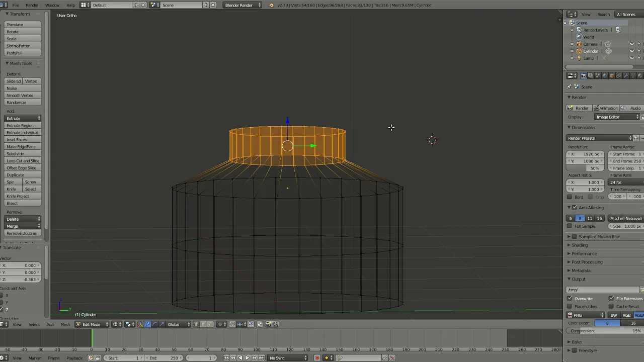The image size is (644, 362).
Task: Expand the Shading panel
Action: (579, 245)
